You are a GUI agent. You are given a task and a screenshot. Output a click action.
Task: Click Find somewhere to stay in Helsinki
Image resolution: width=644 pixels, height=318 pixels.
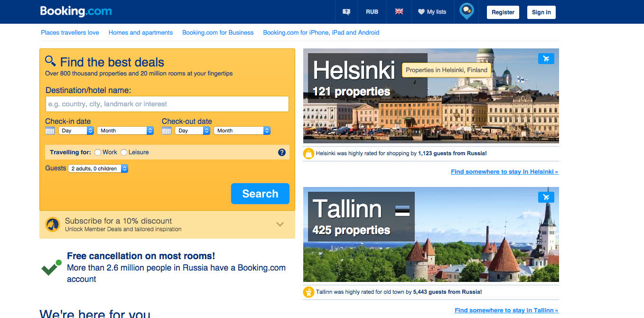tap(504, 172)
